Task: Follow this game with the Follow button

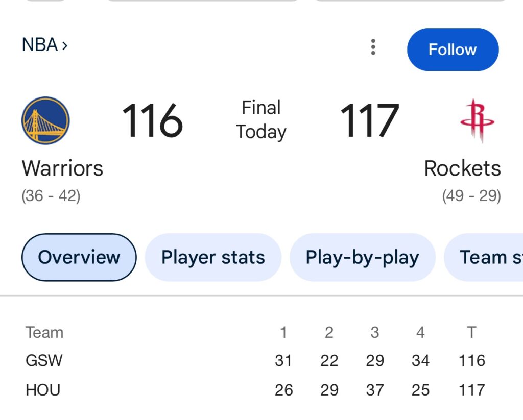Action: pos(453,50)
